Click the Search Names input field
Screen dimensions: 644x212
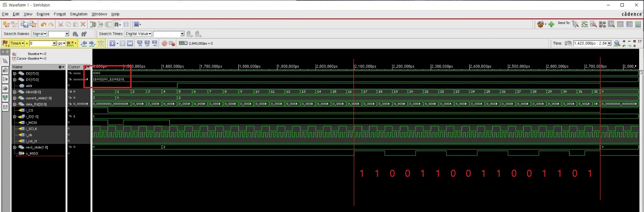pos(59,34)
